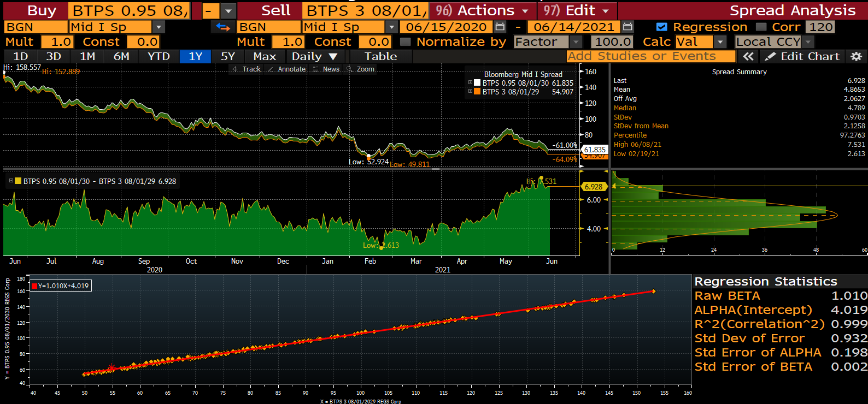Open the 97) Edit menu
Viewport: 868px width, 404px height.
coord(577,10)
